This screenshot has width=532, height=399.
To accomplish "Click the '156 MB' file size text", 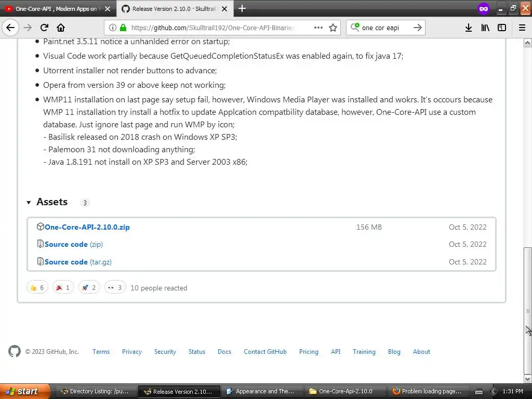I will pos(369,227).
